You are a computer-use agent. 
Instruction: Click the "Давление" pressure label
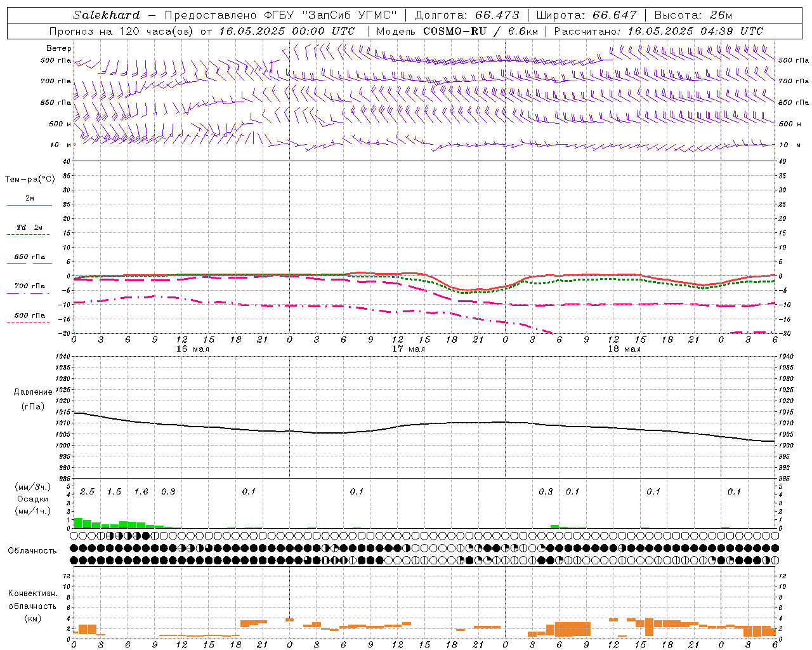(33, 392)
